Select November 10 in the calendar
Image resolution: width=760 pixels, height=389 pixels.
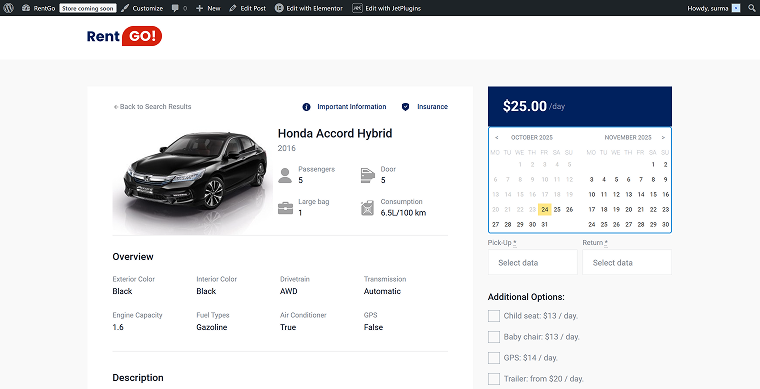point(592,194)
